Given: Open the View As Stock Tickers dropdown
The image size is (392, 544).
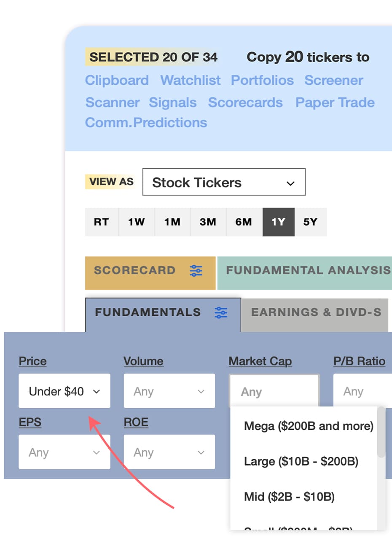Looking at the screenshot, I should pyautogui.click(x=224, y=182).
